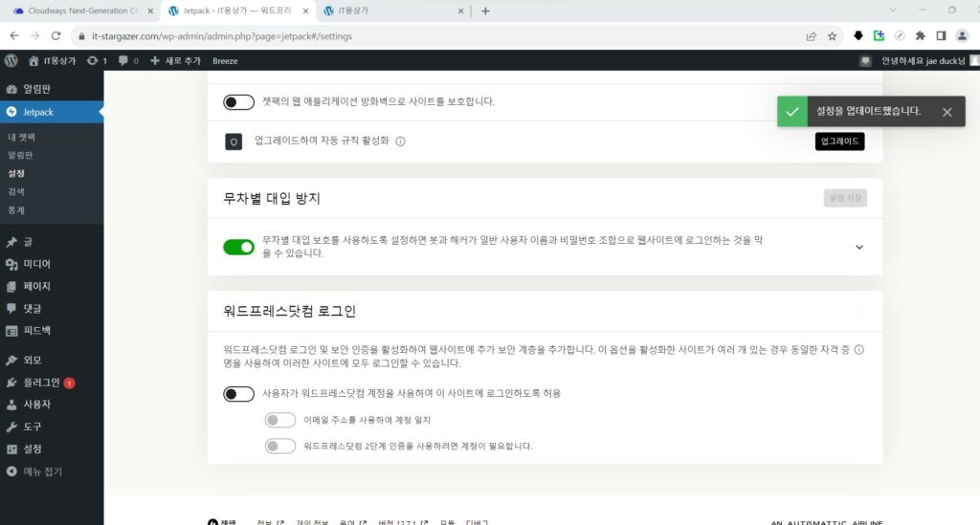Open the Breeze menu in admin bar
Viewport: 980px width, 525px height.
(225, 60)
